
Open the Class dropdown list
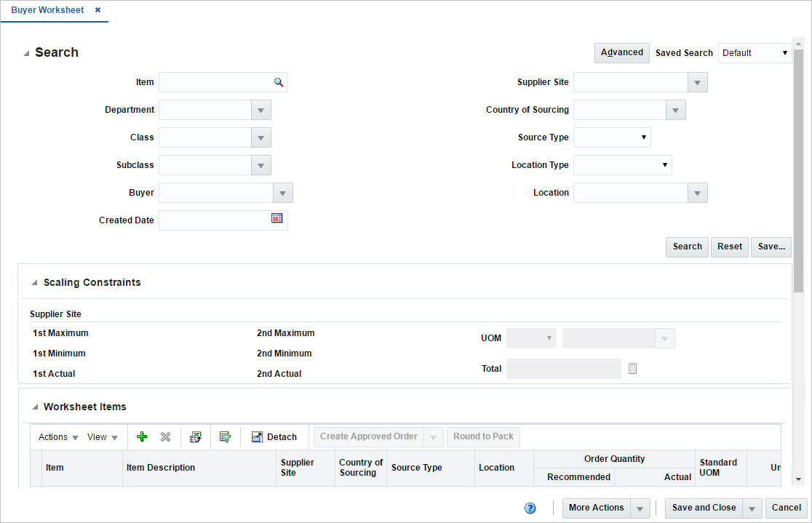pyautogui.click(x=260, y=137)
